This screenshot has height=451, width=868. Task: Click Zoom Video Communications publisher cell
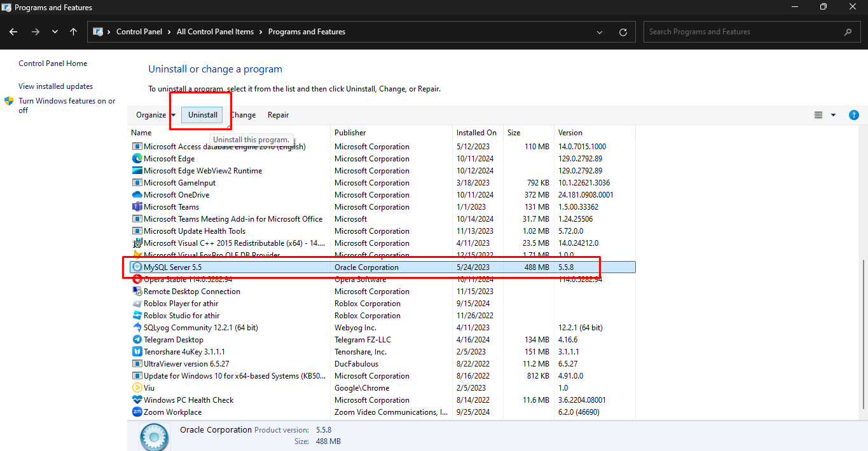[391, 412]
